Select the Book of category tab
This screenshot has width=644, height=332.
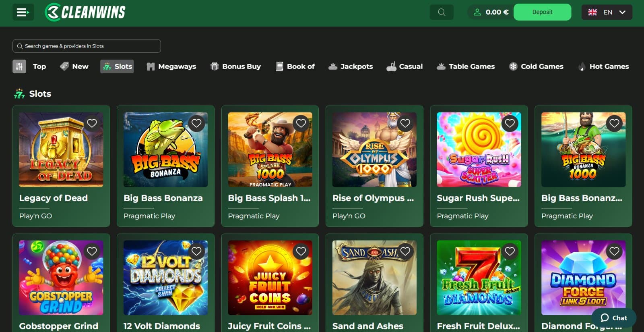(295, 66)
